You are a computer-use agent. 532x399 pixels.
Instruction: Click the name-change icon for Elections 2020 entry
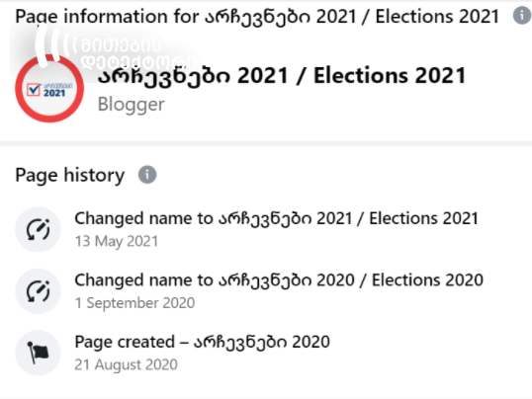38,291
